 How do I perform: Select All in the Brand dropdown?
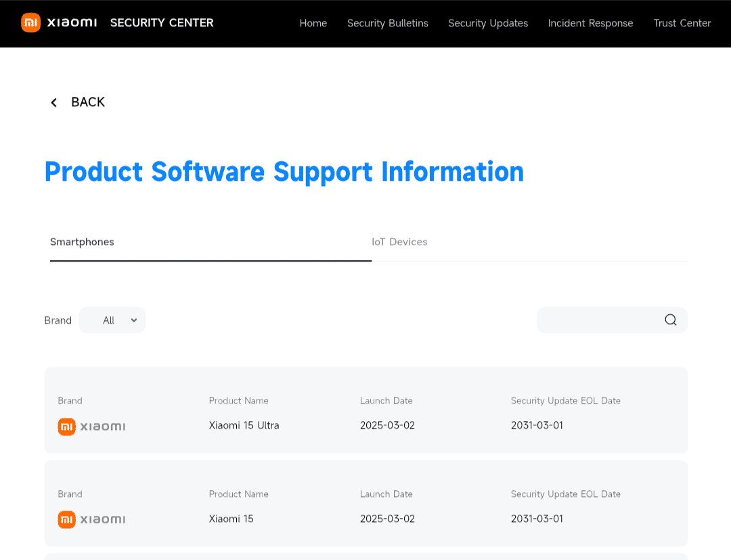[x=108, y=320]
